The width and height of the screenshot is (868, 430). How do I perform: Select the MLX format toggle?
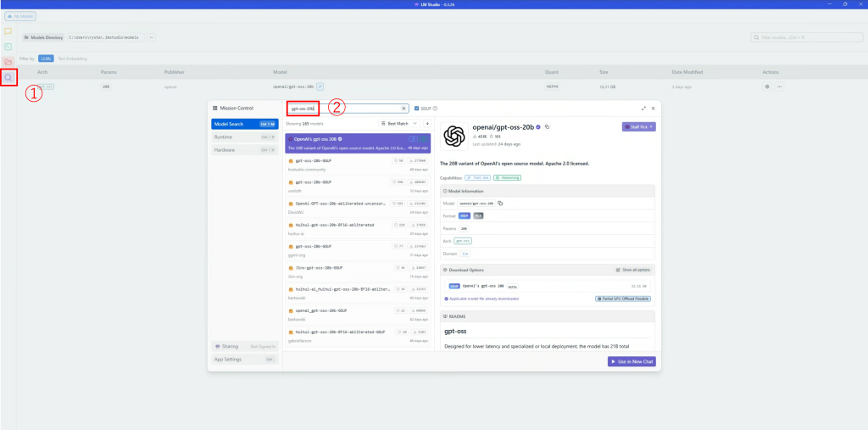478,216
